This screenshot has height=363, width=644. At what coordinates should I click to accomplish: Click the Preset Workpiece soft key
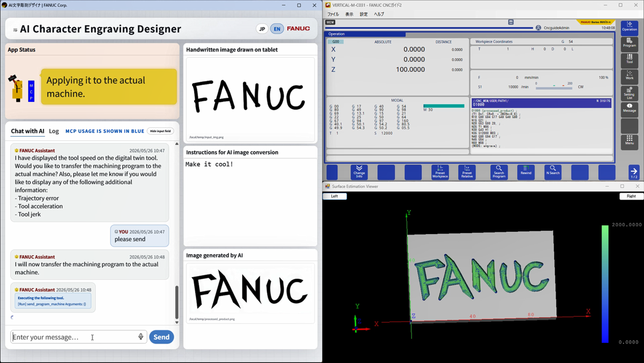pos(440,173)
